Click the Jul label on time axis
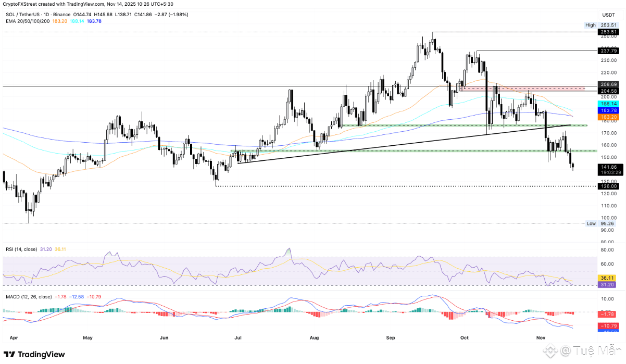The height and width of the screenshot is (364, 626). tap(238, 337)
